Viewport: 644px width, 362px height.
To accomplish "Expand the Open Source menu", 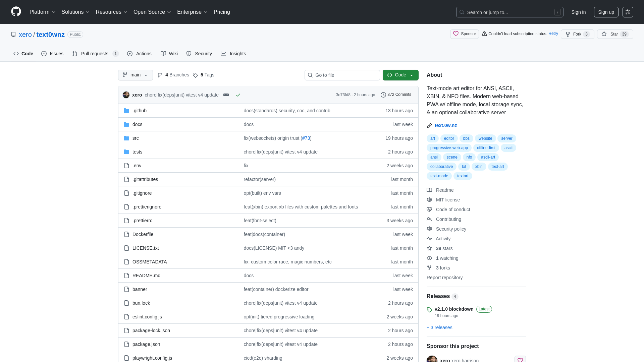I will coord(152,12).
